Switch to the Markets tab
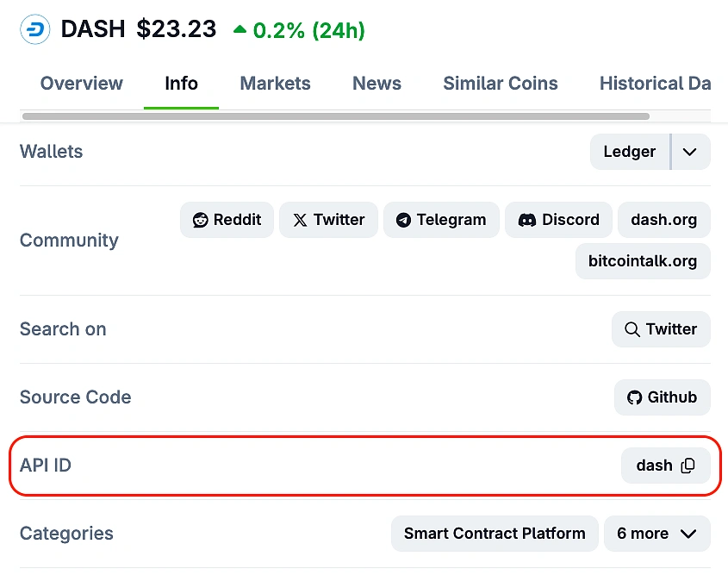The image size is (728, 575). pos(275,84)
